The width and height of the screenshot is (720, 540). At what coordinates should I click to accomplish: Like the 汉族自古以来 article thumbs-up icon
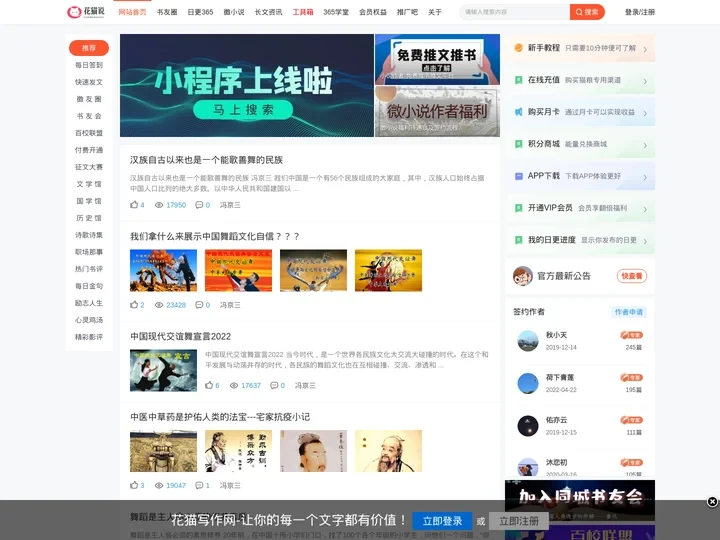134,205
